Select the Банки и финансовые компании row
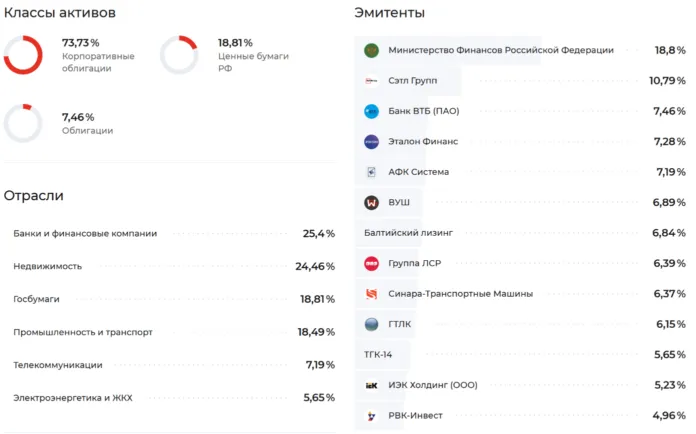 (x=170, y=234)
